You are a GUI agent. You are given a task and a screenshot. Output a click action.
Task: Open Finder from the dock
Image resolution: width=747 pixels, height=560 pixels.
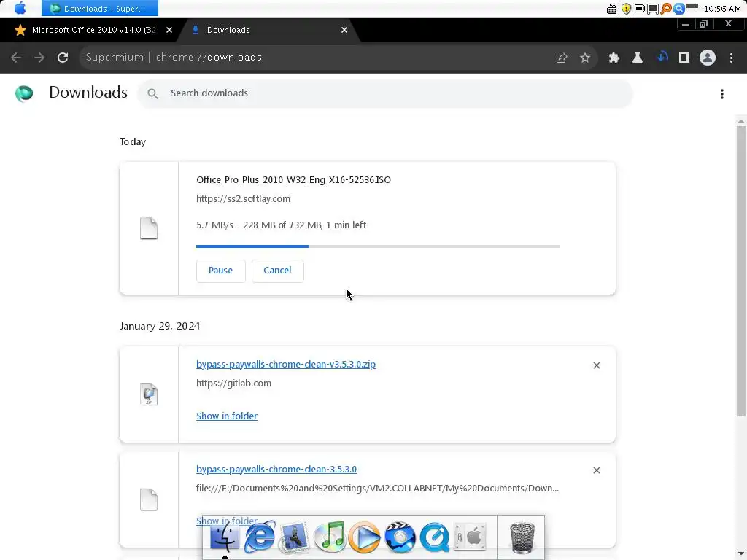pos(225,537)
